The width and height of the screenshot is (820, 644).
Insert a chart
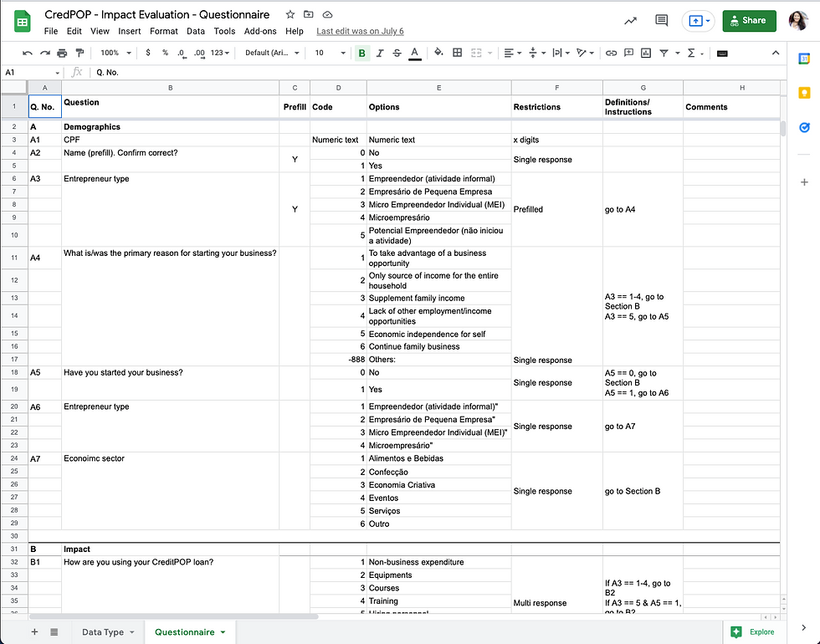(646, 53)
